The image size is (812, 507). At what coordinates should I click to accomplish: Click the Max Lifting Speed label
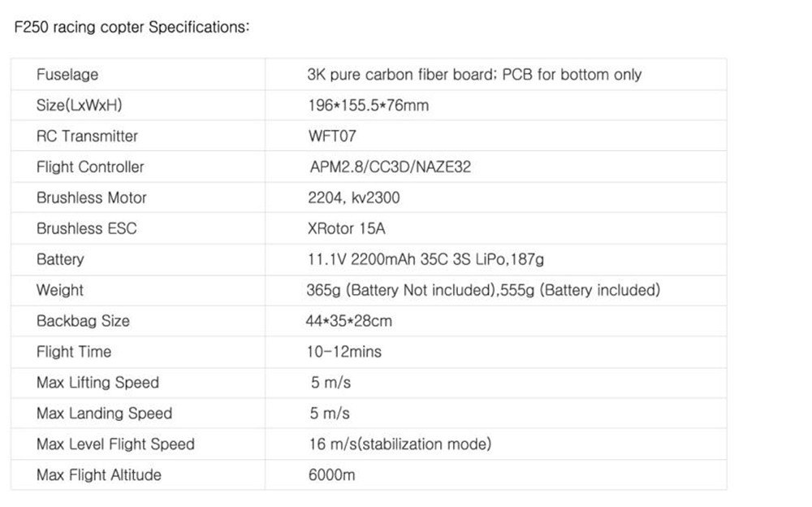pyautogui.click(x=97, y=383)
